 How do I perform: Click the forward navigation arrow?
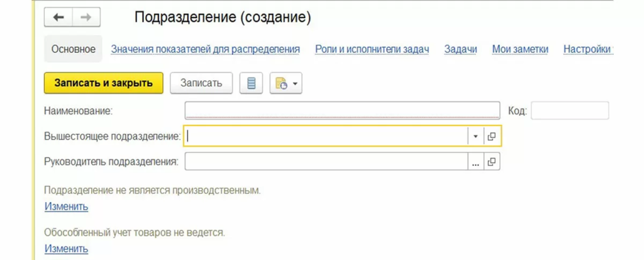click(86, 18)
